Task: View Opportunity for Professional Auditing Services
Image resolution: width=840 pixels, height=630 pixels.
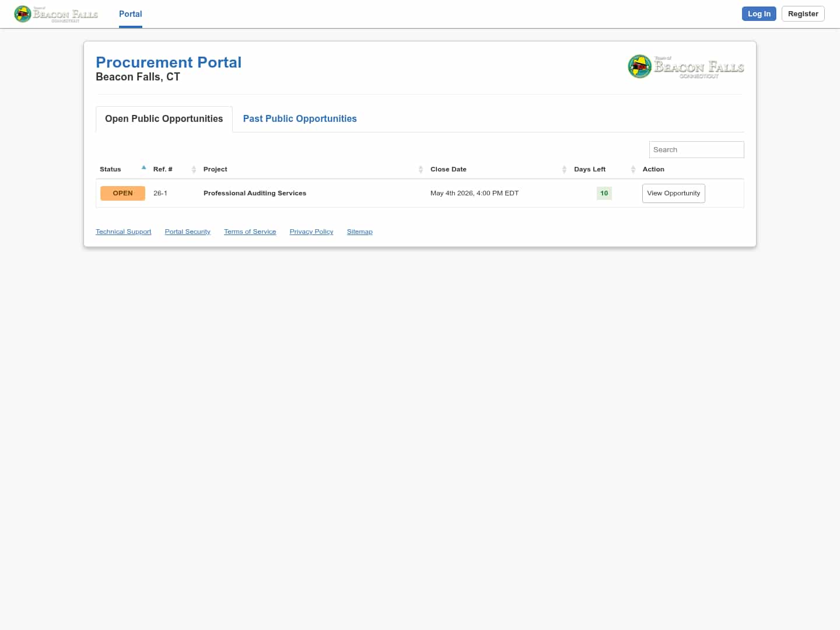Action: pos(673,193)
